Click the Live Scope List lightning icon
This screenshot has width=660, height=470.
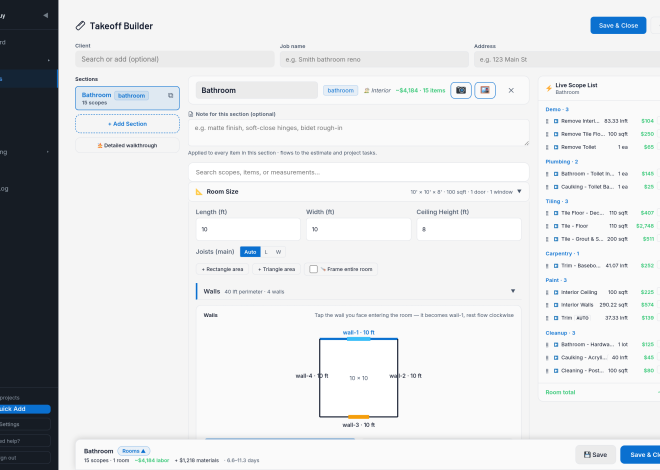pyautogui.click(x=549, y=88)
